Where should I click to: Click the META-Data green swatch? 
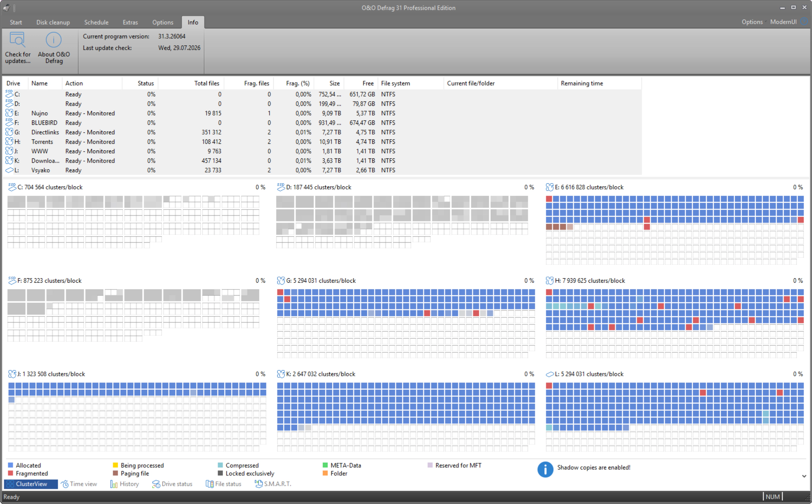tap(325, 465)
